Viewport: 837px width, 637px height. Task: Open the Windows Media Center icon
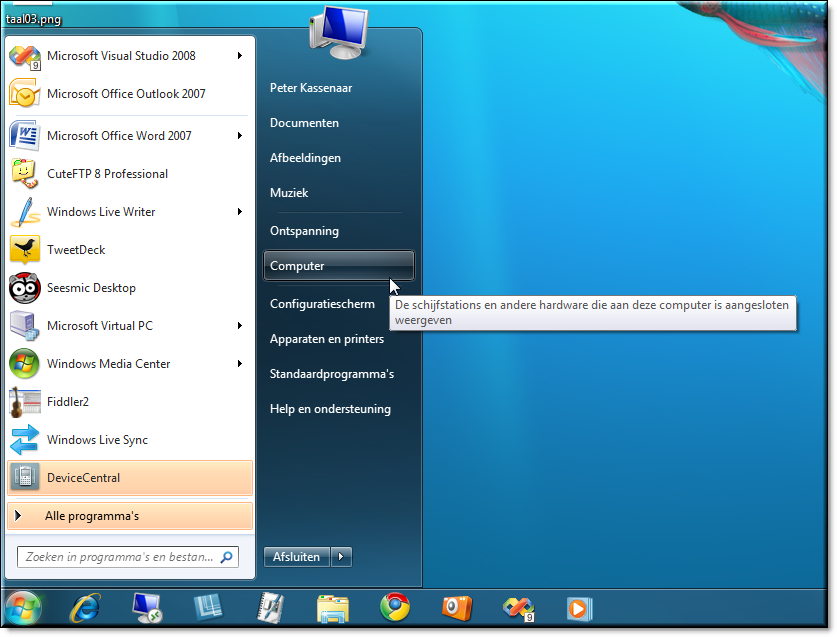coord(25,364)
